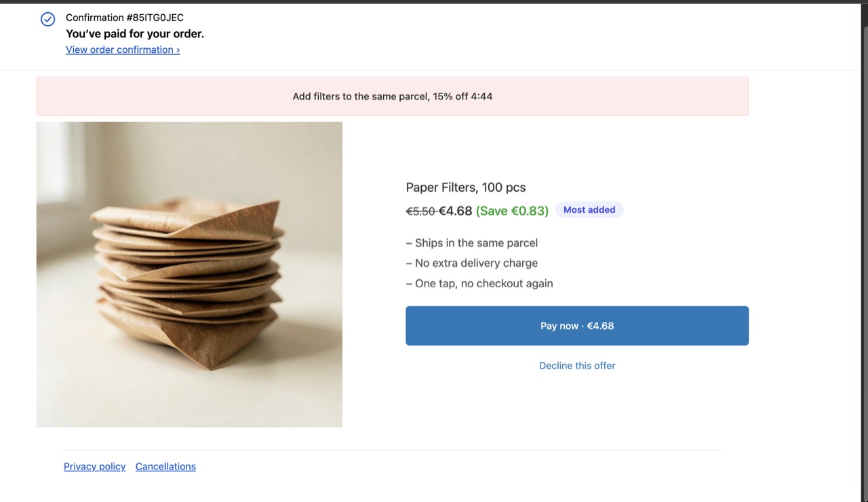This screenshot has height=502, width=868.
Task: Open the Privacy policy link
Action: [x=95, y=466]
